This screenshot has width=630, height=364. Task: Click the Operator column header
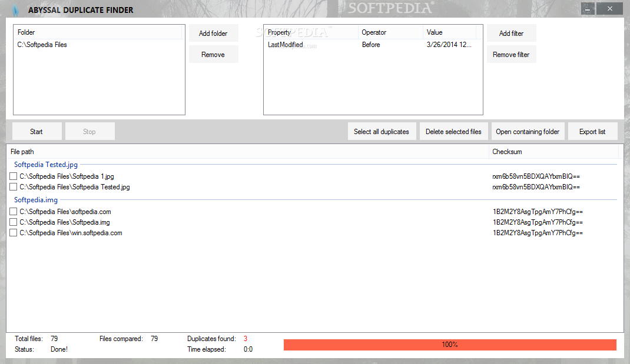[x=390, y=32]
